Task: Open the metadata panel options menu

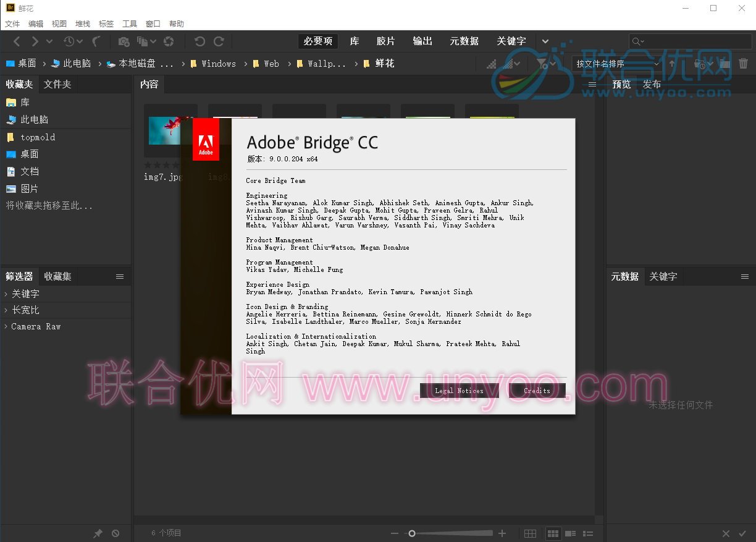Action: pyautogui.click(x=745, y=276)
